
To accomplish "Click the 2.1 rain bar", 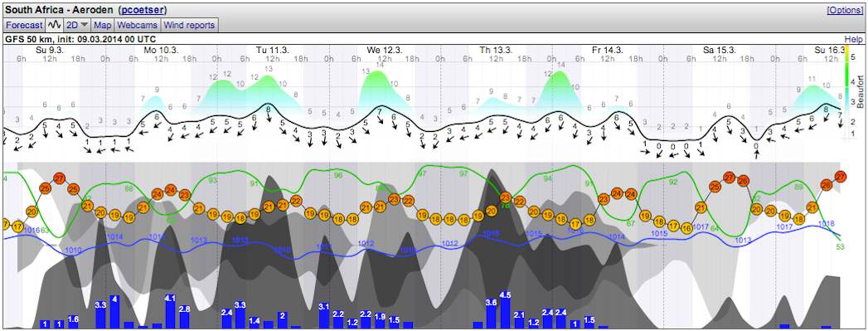I will pos(519,320).
